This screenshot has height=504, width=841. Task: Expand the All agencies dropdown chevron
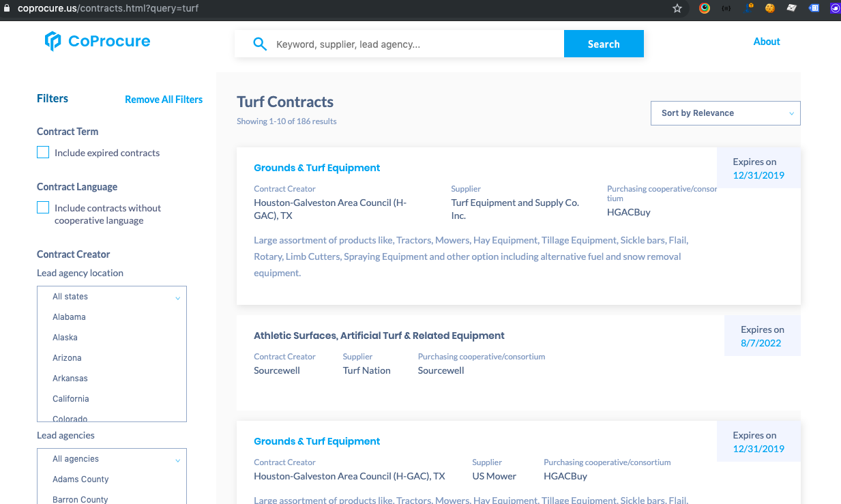177,460
